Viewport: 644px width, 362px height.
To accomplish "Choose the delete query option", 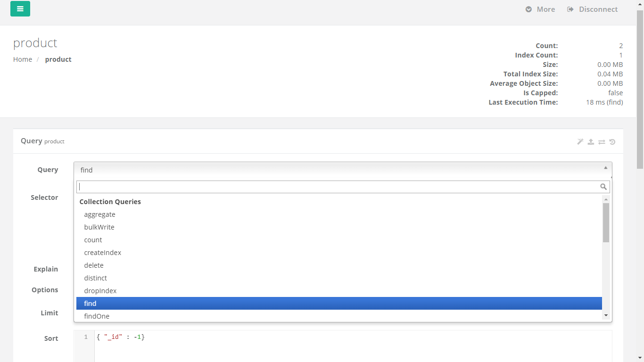I will pos(94,265).
